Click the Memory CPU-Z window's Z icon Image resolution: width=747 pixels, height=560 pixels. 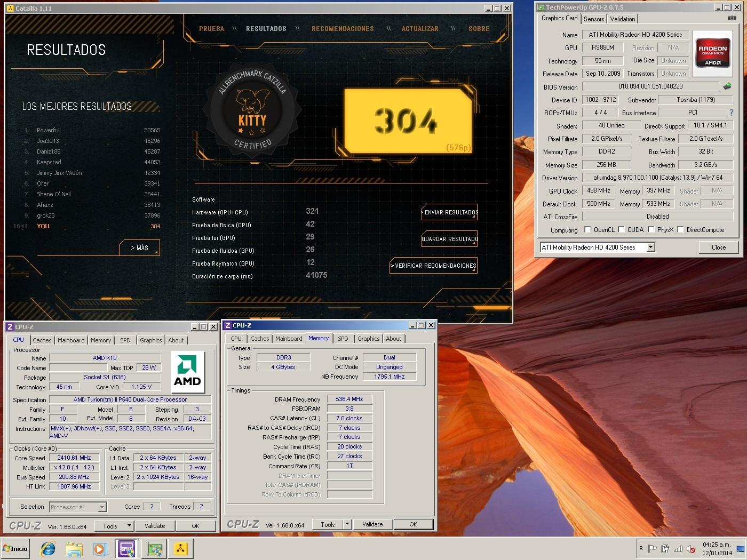pyautogui.click(x=227, y=325)
